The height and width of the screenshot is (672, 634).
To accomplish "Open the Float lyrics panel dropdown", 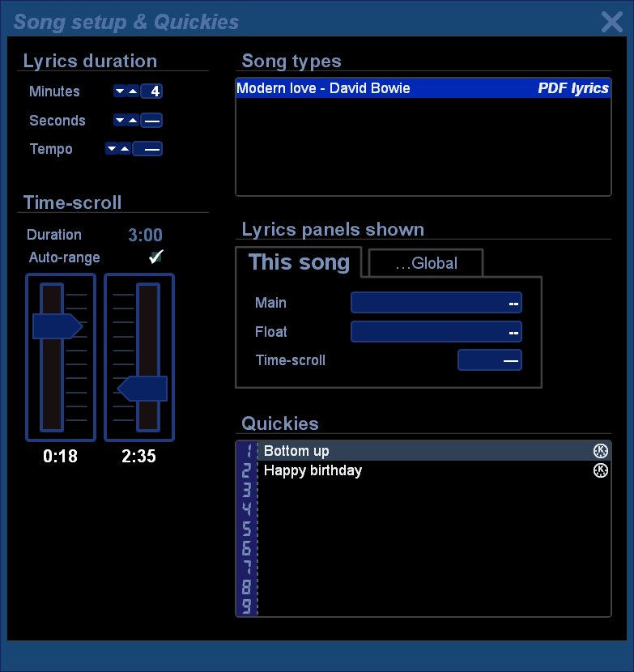I will tap(436, 332).
